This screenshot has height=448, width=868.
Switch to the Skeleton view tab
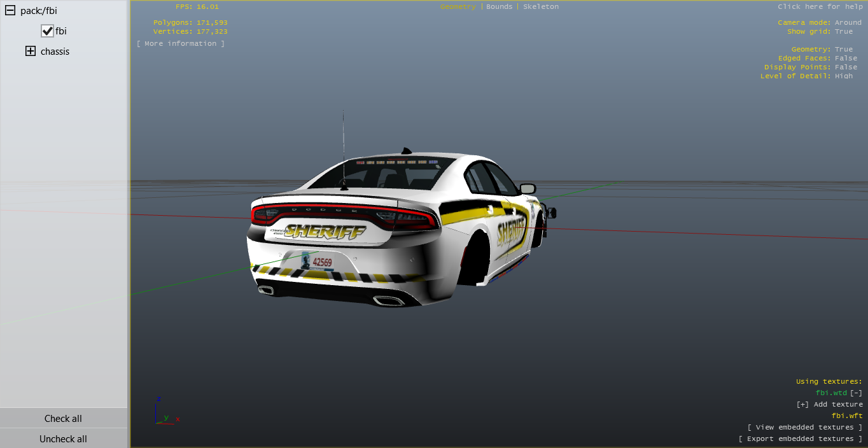540,7
